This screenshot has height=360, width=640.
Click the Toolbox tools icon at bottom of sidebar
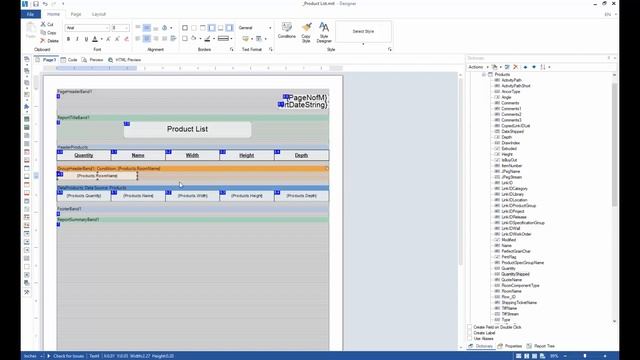tap(27, 292)
